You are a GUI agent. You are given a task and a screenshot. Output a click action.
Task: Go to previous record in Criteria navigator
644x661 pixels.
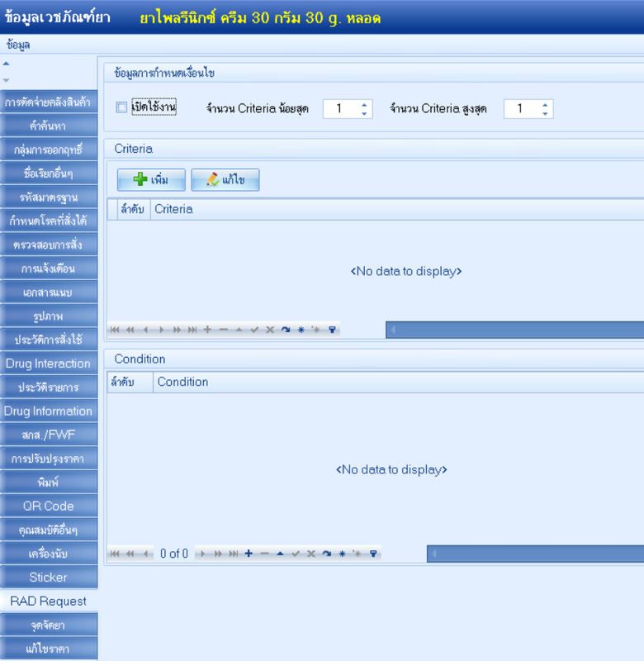[146, 330]
